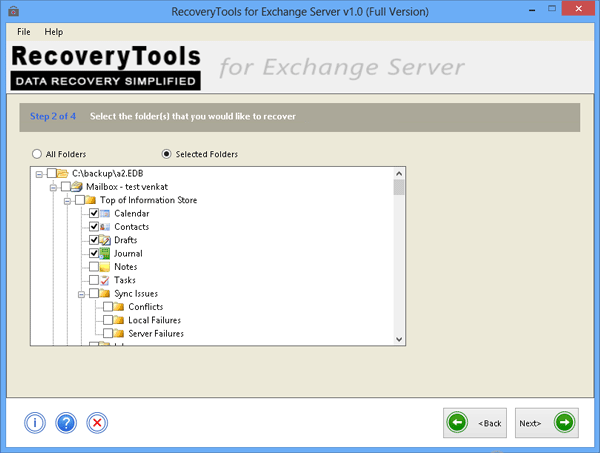This screenshot has height=453, width=600.
Task: Click the Calendar folder icon
Action: click(x=105, y=213)
